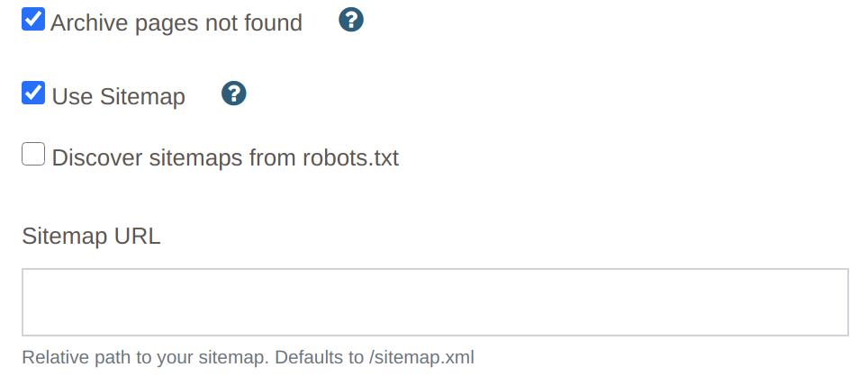Screen dimensions: 868x376
Task: Select the 'Sitemap URL' field label
Action: 91,236
